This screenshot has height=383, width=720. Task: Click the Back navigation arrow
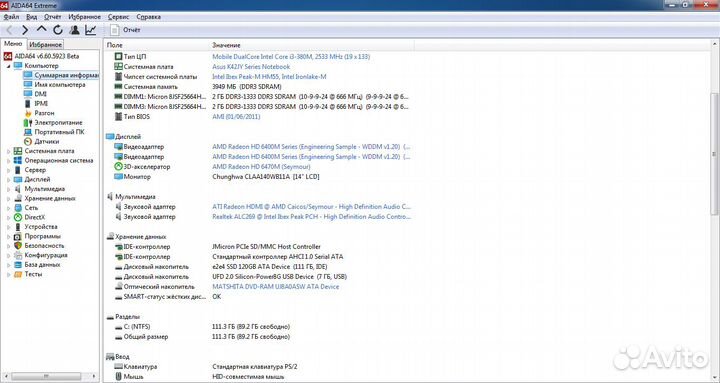click(x=9, y=30)
